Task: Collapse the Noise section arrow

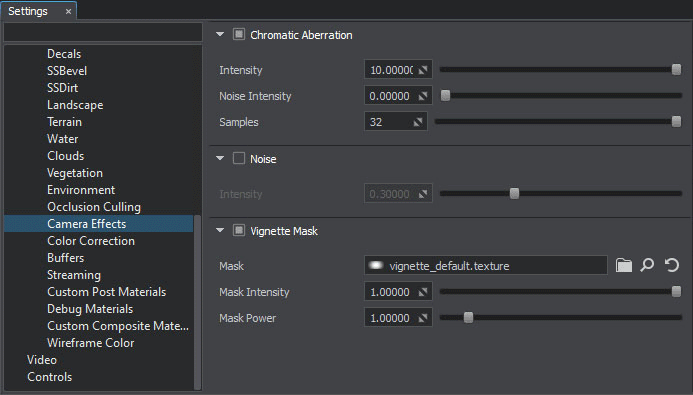Action: coord(220,158)
